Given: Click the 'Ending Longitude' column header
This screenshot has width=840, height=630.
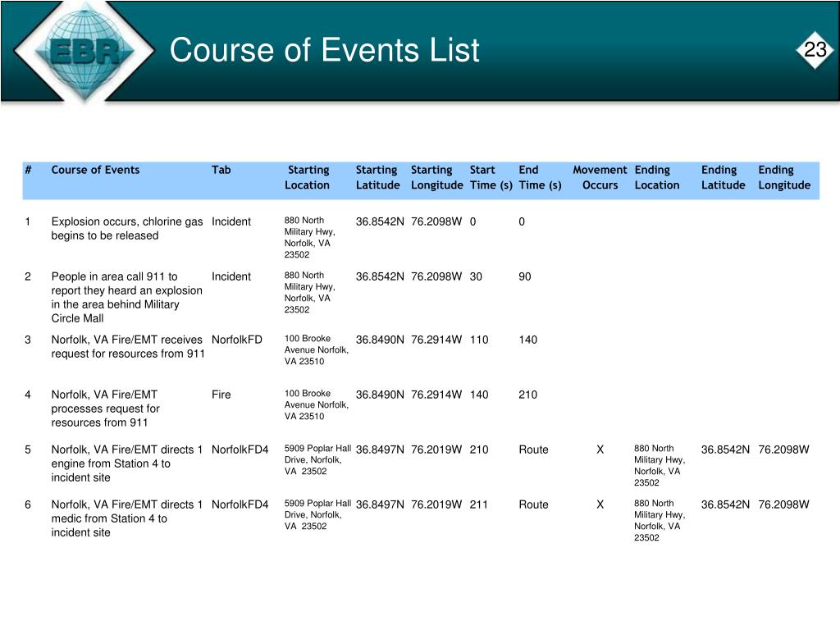Looking at the screenshot, I should [784, 177].
